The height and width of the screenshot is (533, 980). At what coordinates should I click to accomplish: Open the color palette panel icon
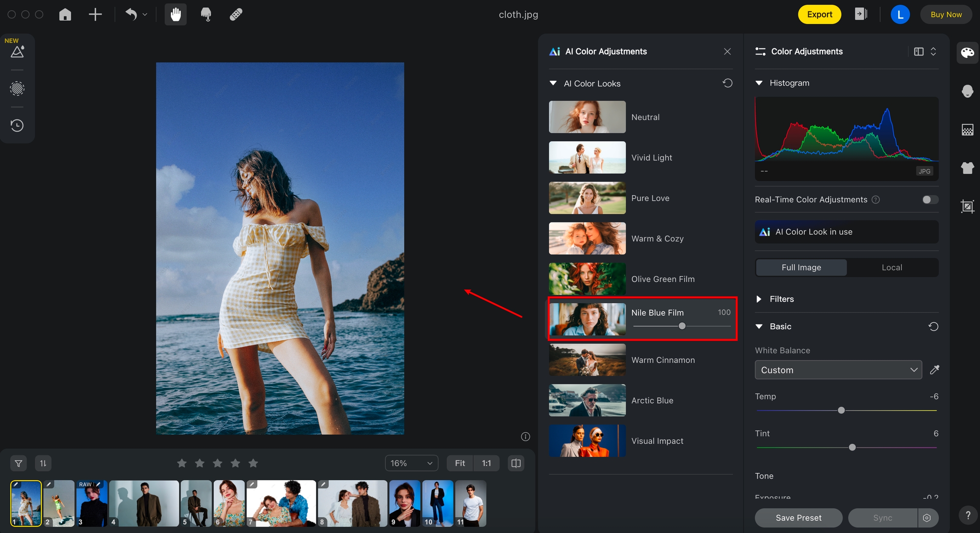coord(967,53)
